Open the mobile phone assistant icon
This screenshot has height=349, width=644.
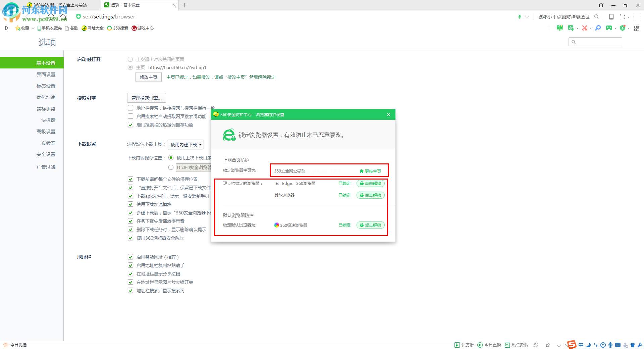(x=611, y=16)
